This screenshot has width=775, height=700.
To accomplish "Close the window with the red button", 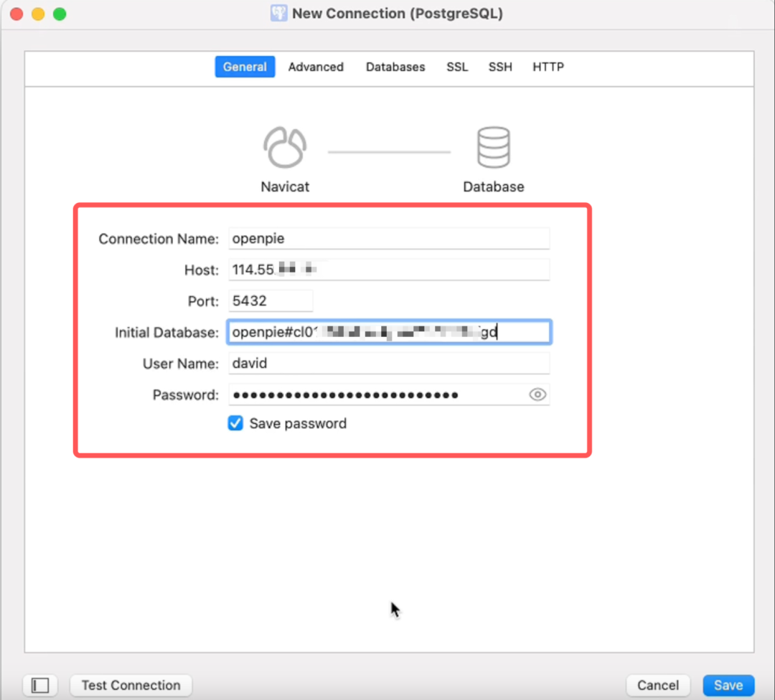I will [x=17, y=14].
